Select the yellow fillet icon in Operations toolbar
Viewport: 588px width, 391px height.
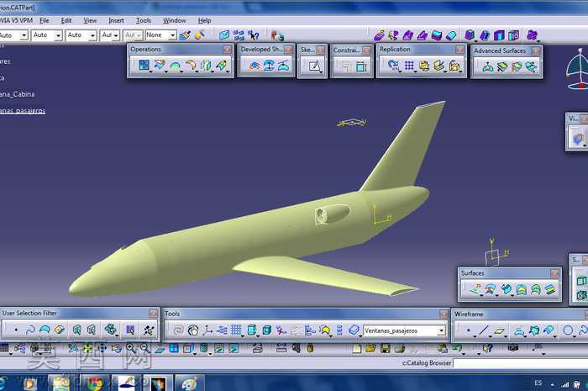click(x=191, y=66)
